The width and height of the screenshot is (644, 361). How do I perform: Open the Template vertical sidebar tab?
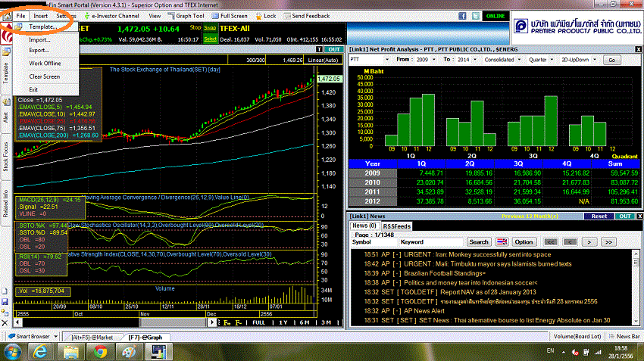5,73
